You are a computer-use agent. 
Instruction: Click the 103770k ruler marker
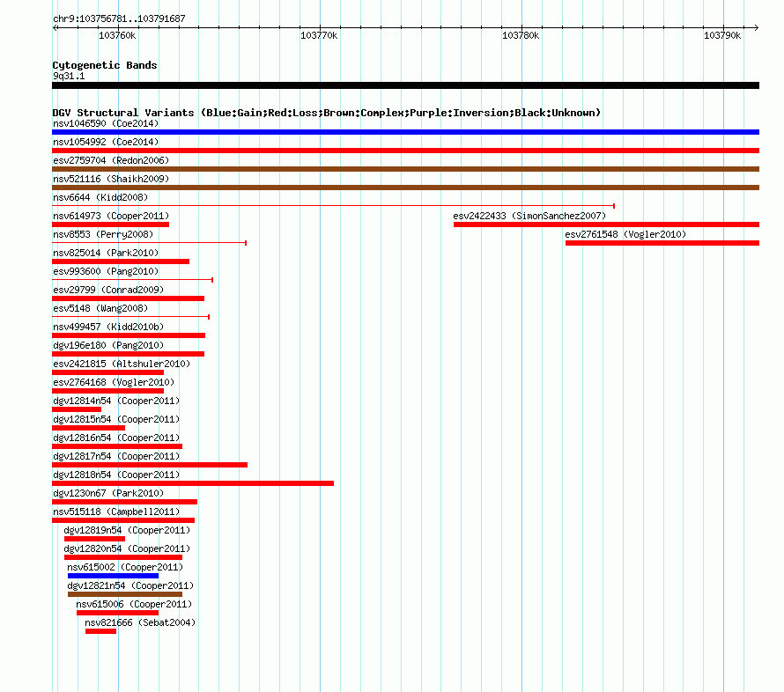click(319, 35)
